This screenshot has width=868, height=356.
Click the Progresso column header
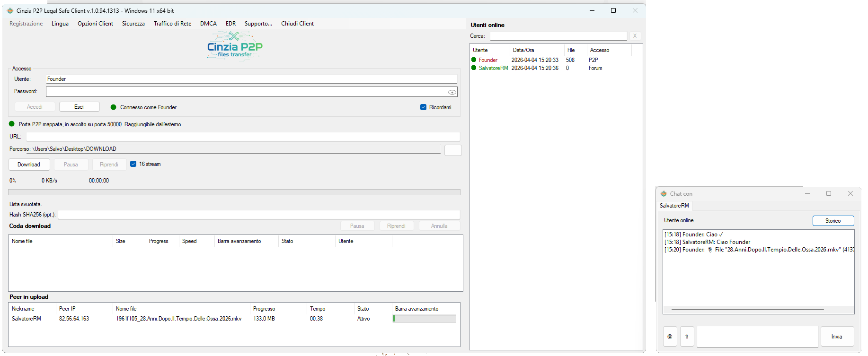click(x=278, y=309)
